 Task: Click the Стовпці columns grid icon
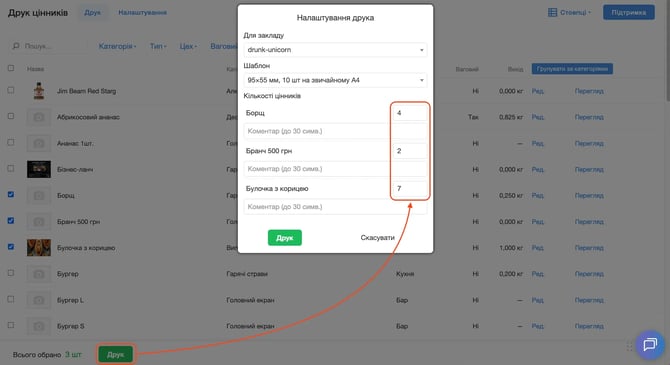coord(552,12)
